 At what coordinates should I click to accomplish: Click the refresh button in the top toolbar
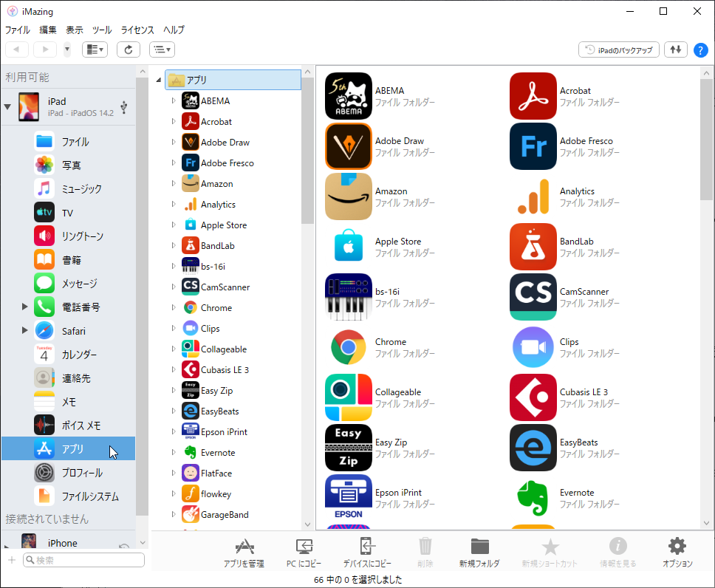(128, 49)
